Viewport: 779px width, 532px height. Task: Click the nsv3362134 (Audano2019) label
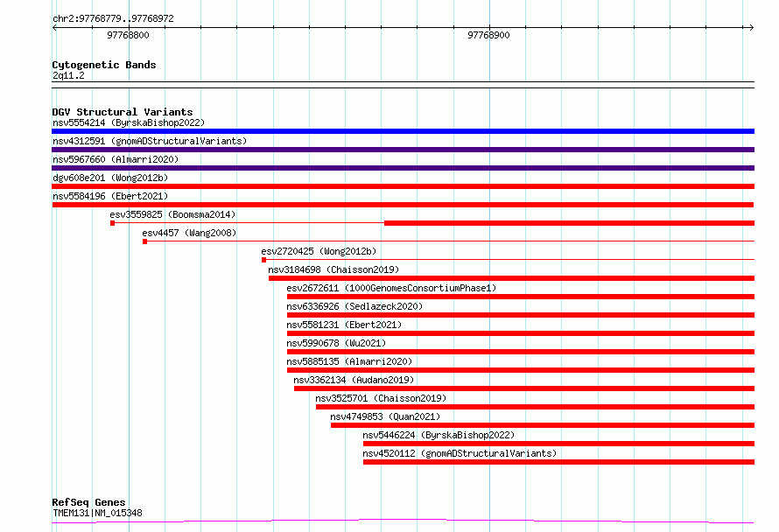point(354,380)
